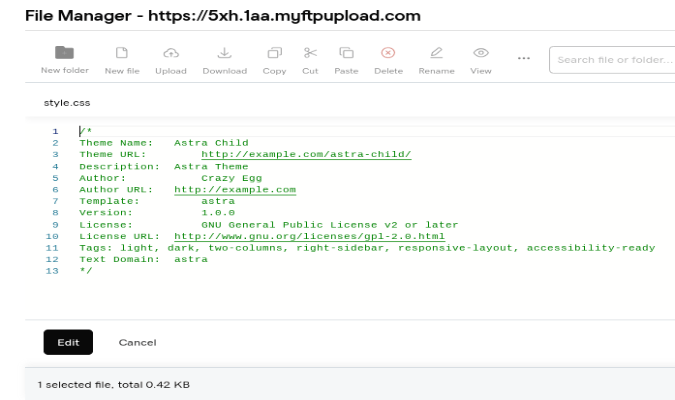Click the Copy icon in toolbar

pos(275,53)
